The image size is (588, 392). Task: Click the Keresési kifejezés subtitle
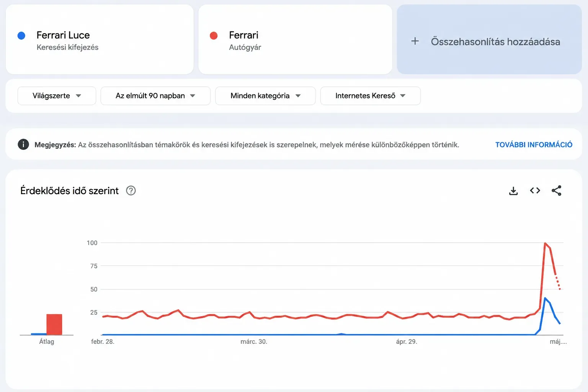[x=67, y=47]
